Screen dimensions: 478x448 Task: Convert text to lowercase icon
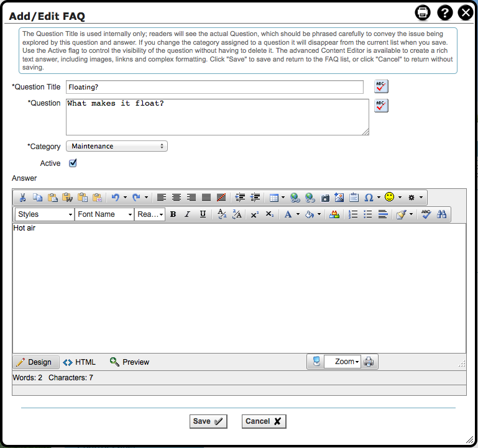tap(222, 214)
